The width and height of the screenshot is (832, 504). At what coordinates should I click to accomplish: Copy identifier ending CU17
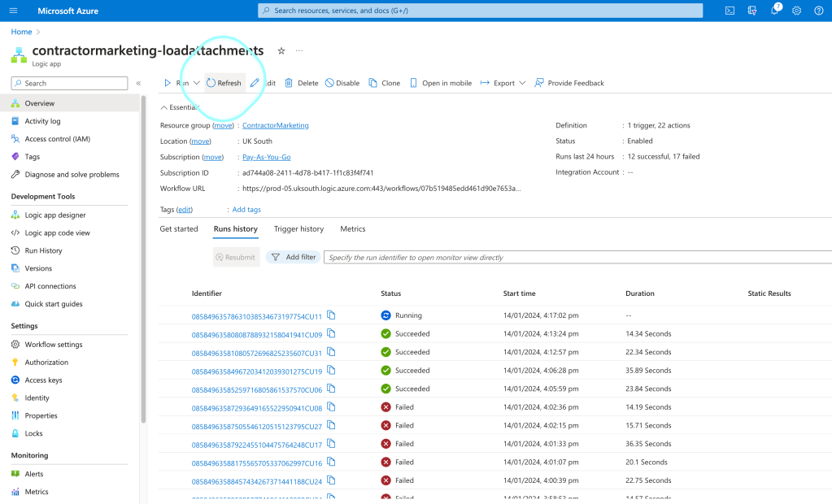click(x=331, y=444)
